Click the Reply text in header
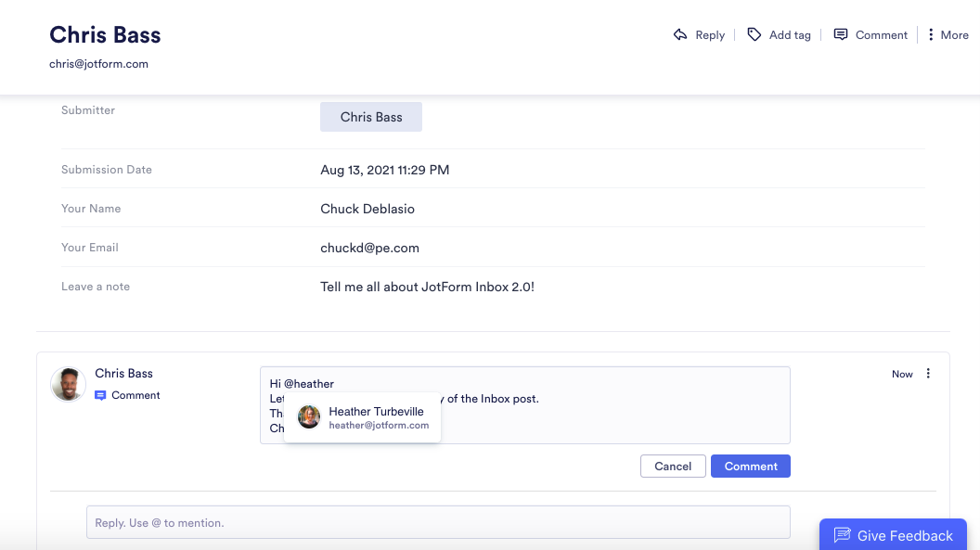Image resolution: width=980 pixels, height=550 pixels. coord(710,35)
